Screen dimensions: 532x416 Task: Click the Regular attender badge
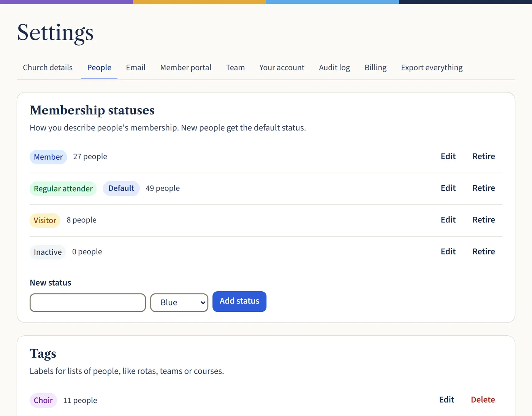[x=63, y=189]
